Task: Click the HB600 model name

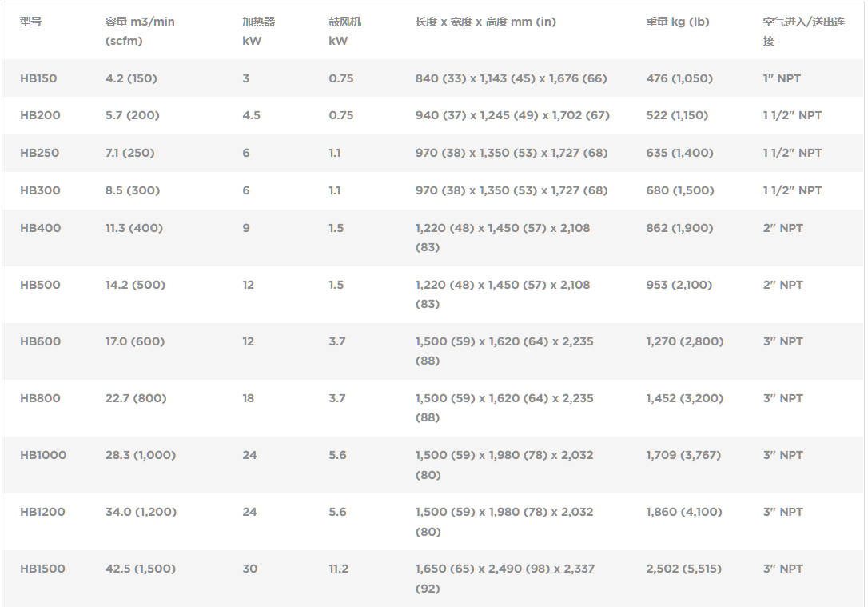Action: pyautogui.click(x=40, y=341)
